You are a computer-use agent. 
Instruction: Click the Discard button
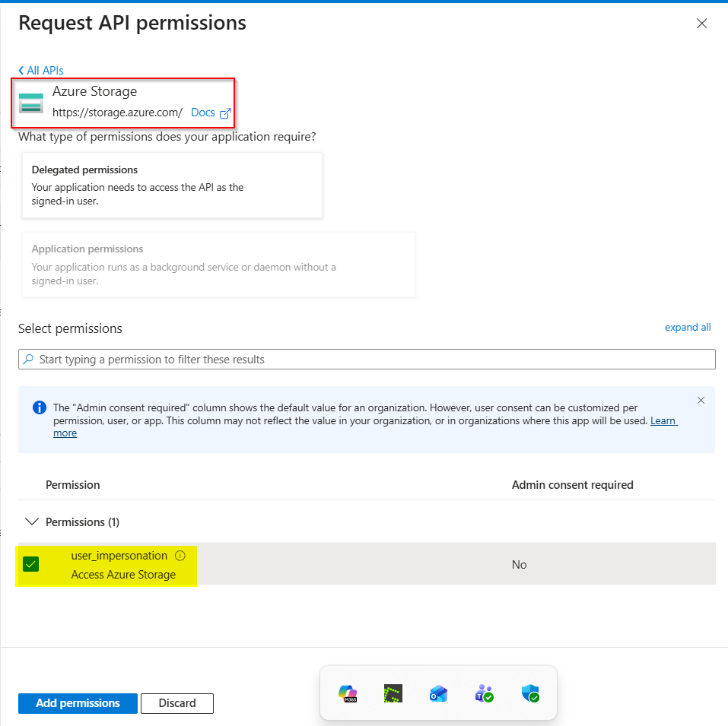177,703
